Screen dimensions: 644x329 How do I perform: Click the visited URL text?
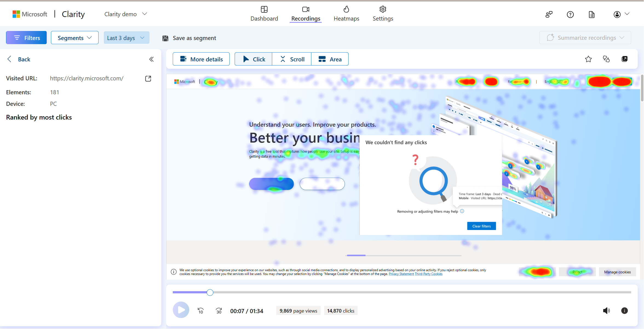(x=87, y=78)
